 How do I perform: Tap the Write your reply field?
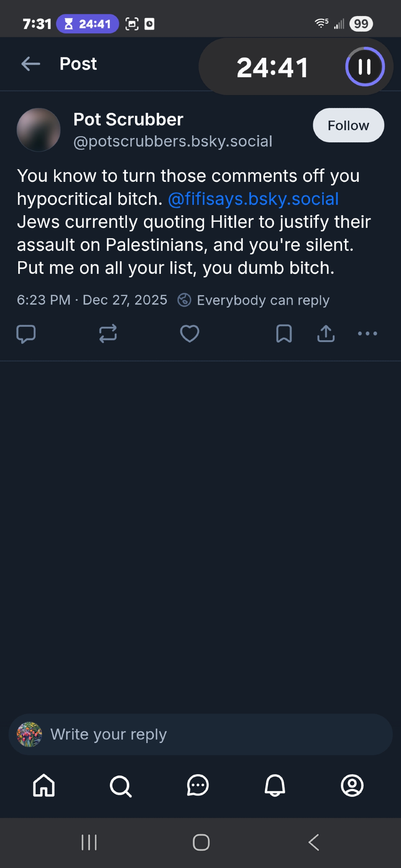coord(200,734)
